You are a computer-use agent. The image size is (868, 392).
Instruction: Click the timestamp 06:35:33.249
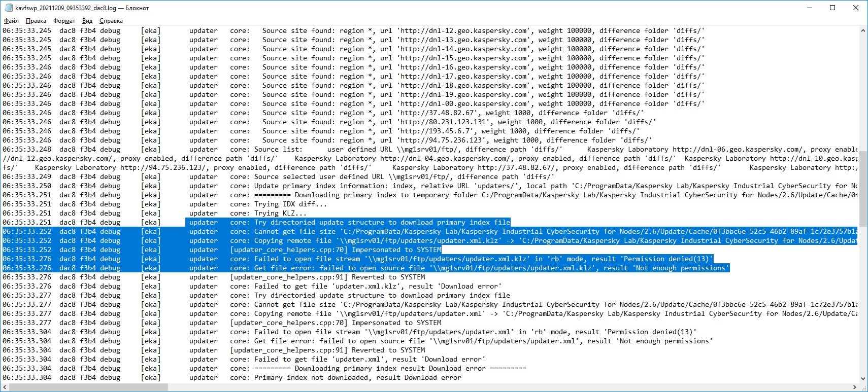(27, 177)
